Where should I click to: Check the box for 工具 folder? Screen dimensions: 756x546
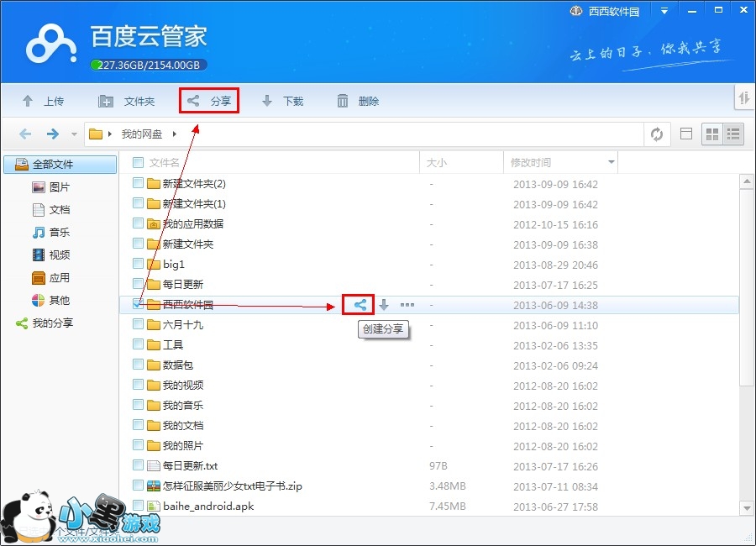pyautogui.click(x=138, y=344)
